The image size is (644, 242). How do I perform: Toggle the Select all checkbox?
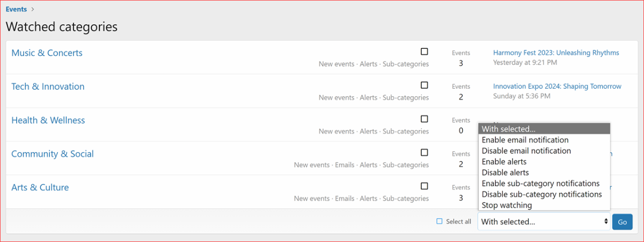point(440,222)
